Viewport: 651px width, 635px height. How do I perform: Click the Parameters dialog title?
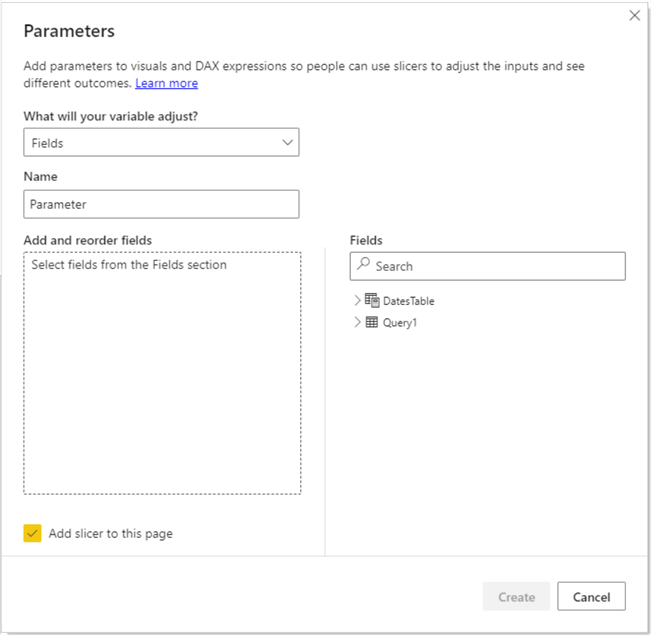tap(69, 32)
